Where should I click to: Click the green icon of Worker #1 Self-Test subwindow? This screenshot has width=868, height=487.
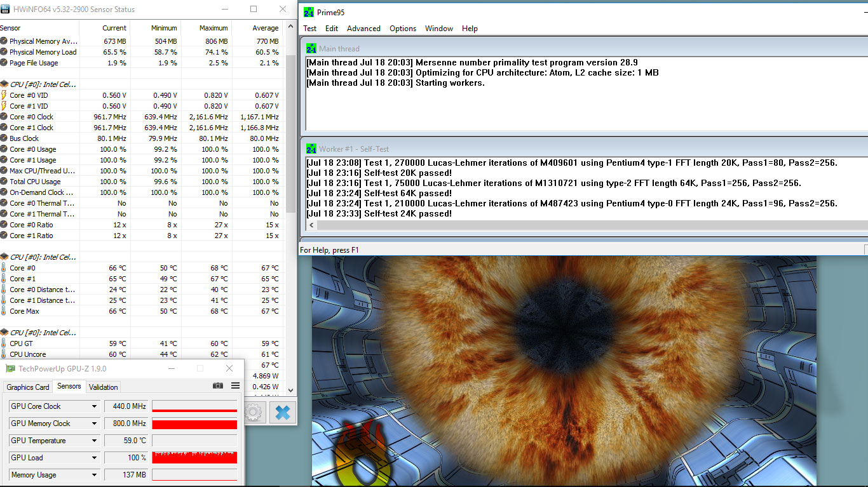coord(311,149)
